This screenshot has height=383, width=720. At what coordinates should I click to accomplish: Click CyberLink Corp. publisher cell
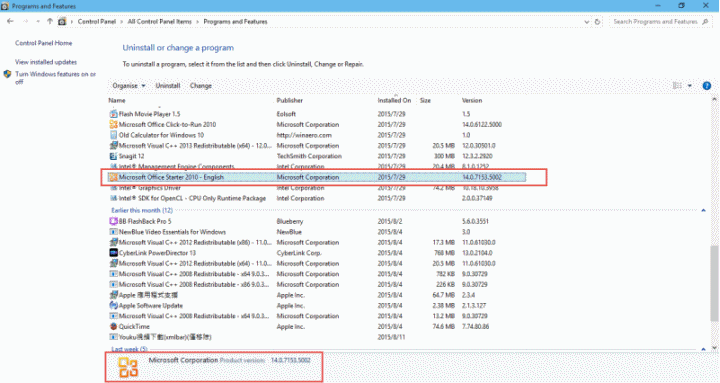tap(299, 253)
